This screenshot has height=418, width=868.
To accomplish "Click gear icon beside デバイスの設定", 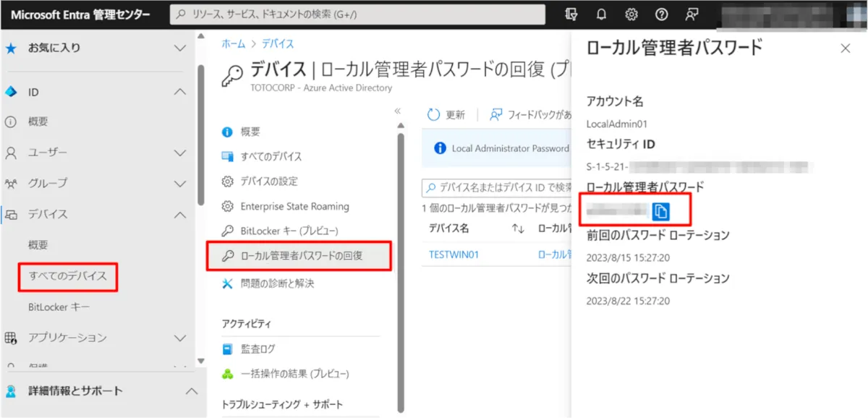I will pyautogui.click(x=228, y=181).
